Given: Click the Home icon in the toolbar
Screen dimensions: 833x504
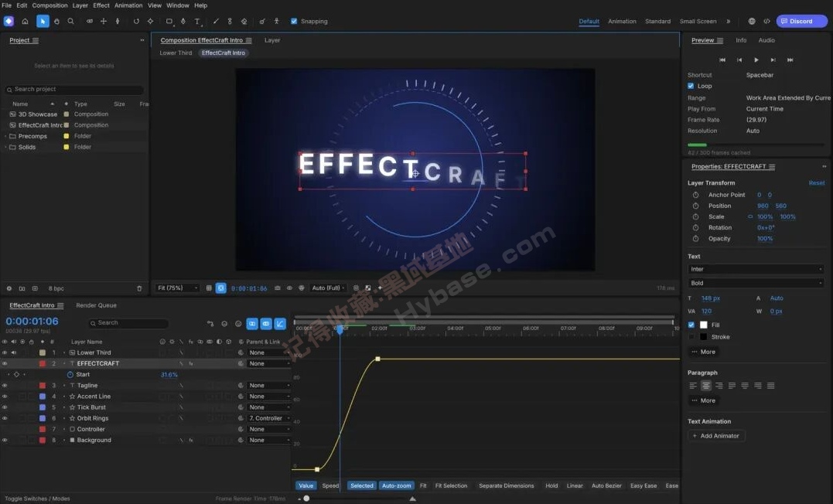Looking at the screenshot, I should click(25, 21).
